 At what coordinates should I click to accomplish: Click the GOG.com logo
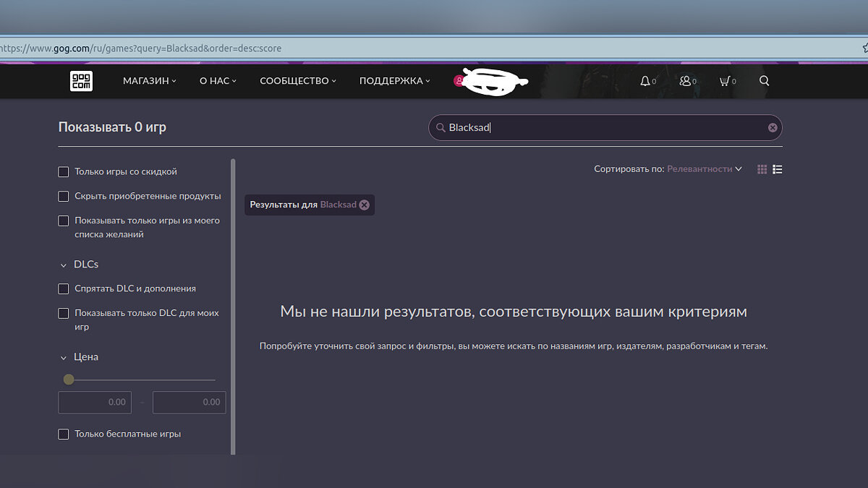pyautogui.click(x=81, y=81)
